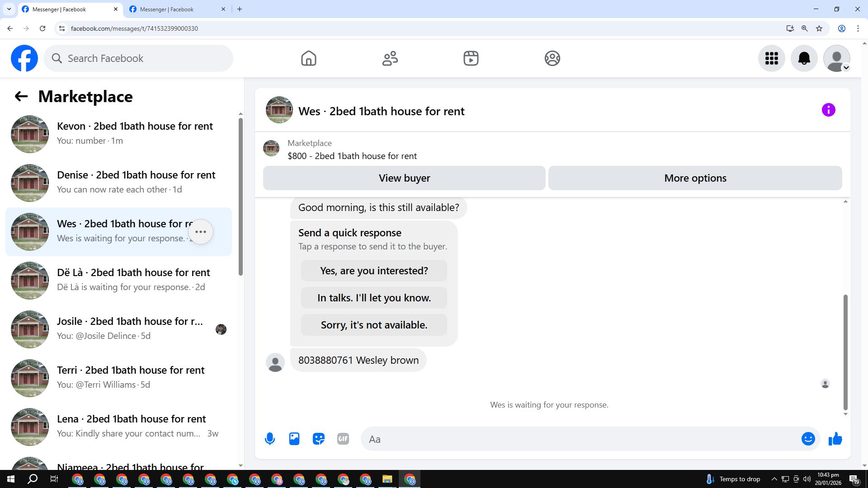Open the notifications bell
The width and height of the screenshot is (868, 488).
click(804, 58)
